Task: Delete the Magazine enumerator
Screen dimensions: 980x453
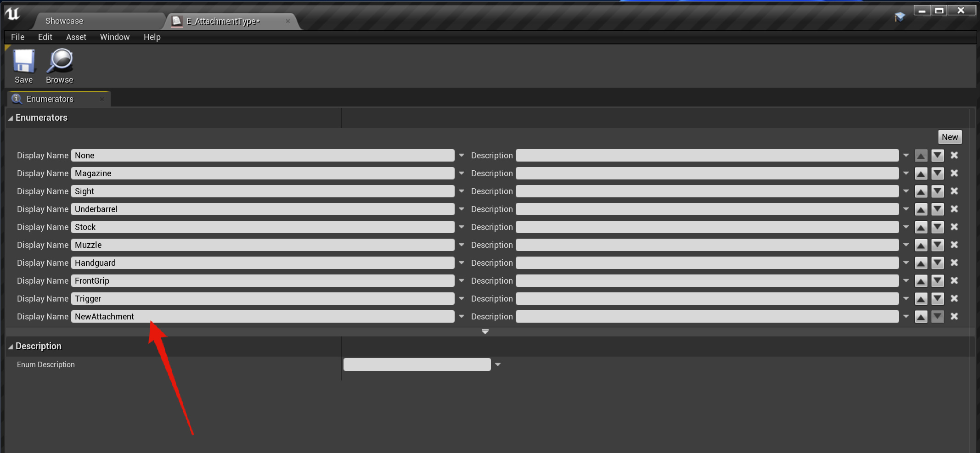Action: [954, 173]
